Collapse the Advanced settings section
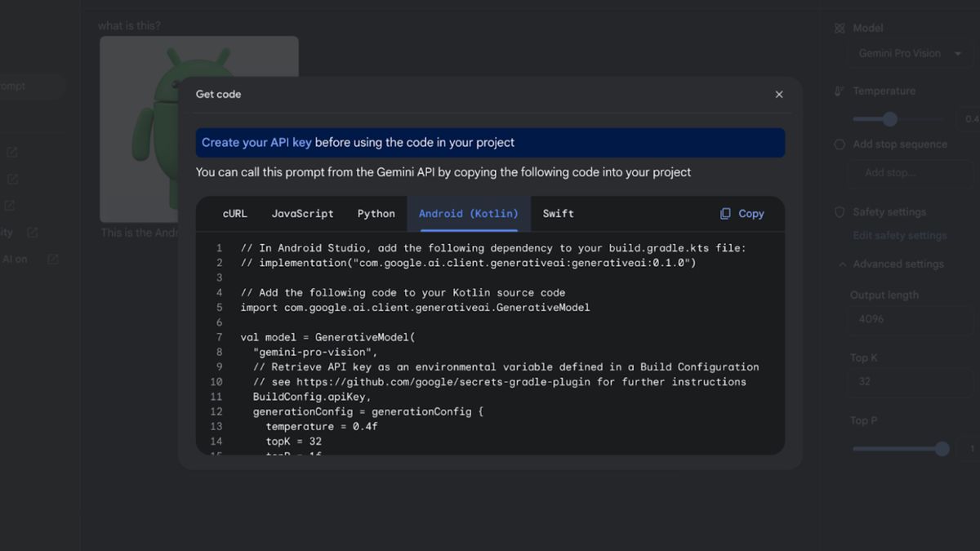Viewport: 980px width, 551px height. tap(842, 264)
